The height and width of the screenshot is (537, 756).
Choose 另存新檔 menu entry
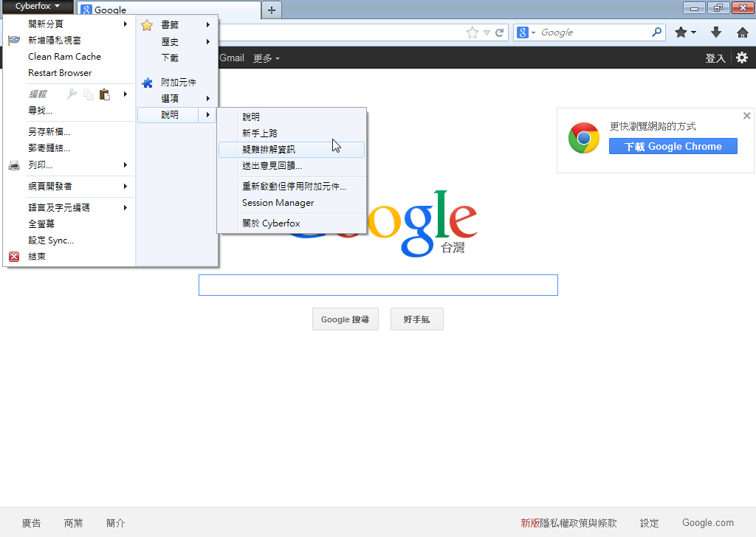click(x=68, y=131)
